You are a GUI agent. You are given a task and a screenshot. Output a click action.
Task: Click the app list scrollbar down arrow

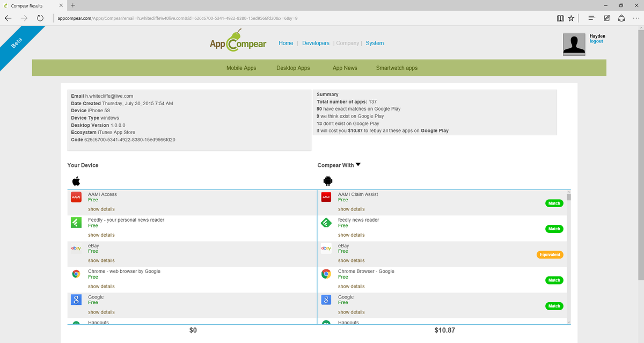[569, 322]
